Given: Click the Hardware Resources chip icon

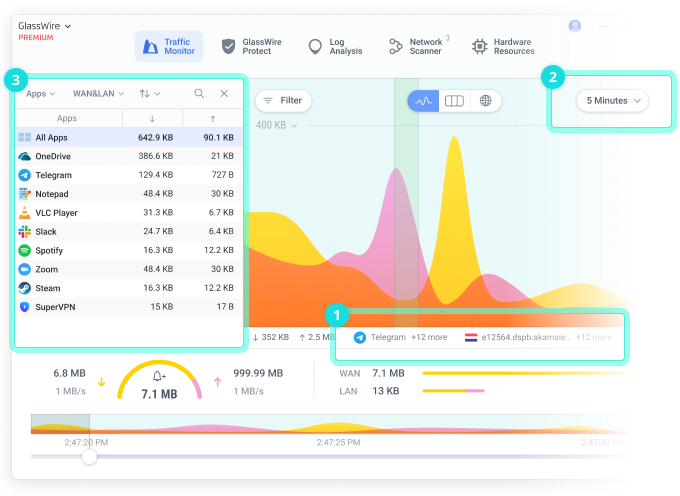Looking at the screenshot, I should pyautogui.click(x=480, y=46).
